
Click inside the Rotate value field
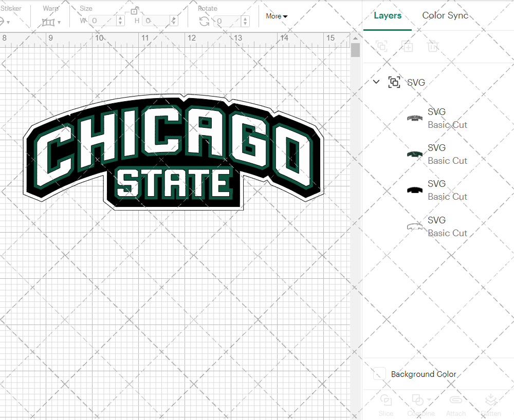pyautogui.click(x=226, y=21)
